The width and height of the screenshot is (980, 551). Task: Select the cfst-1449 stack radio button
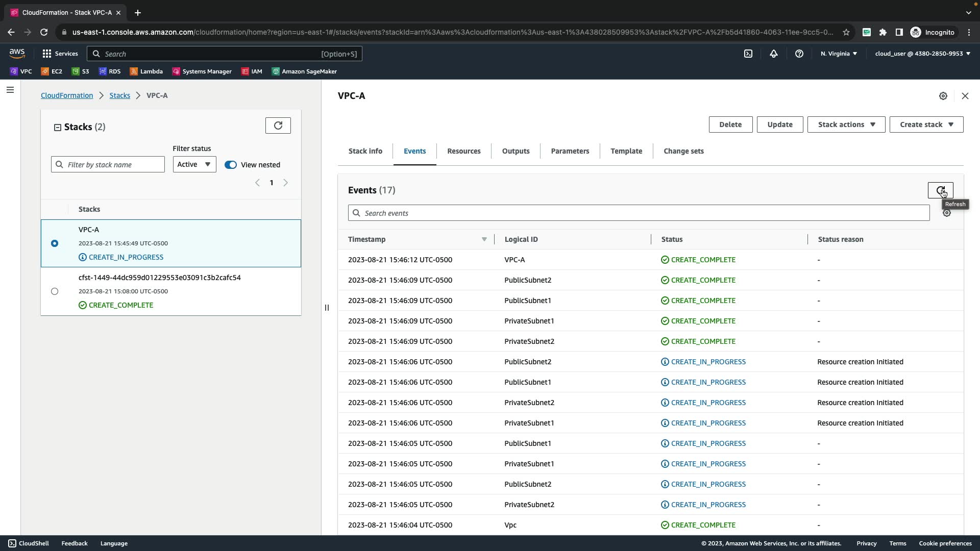pos(55,291)
